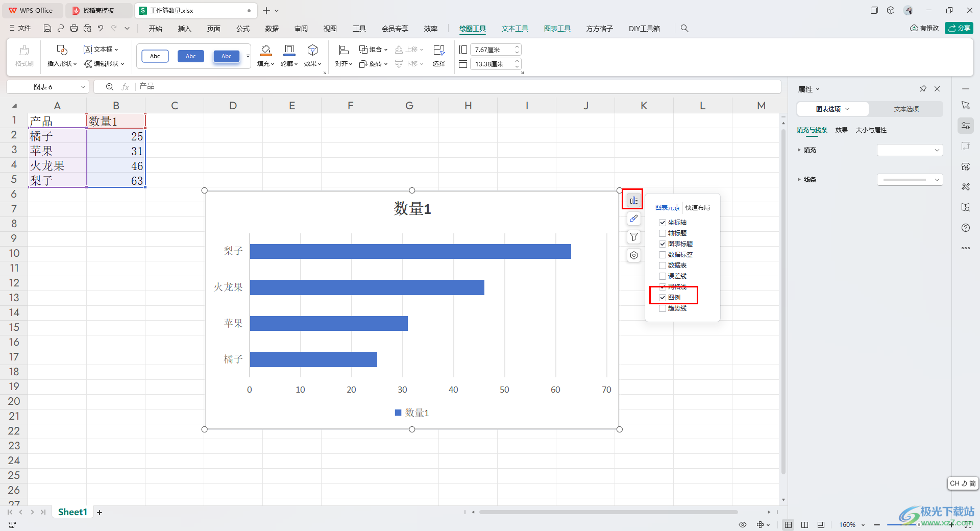Select the white outlined Abc shape style

point(155,56)
